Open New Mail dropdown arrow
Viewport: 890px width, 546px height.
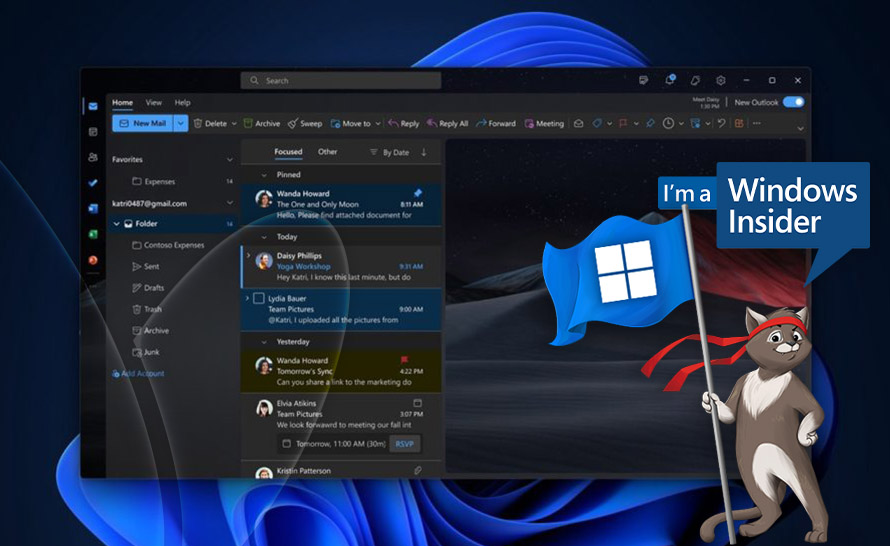[180, 123]
